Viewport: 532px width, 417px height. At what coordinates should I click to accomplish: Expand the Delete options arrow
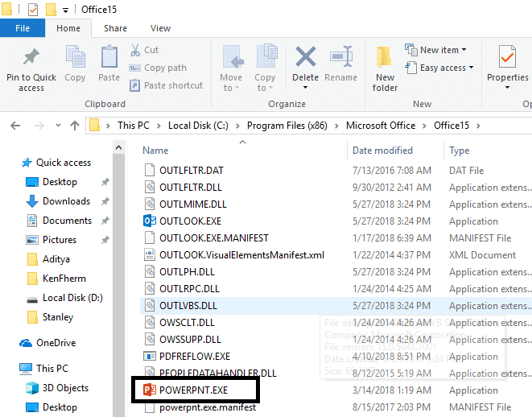coord(305,88)
